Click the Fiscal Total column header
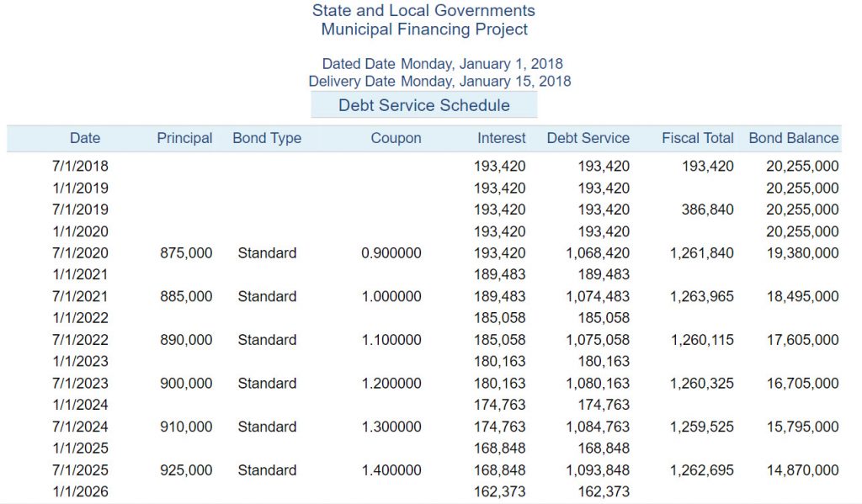 (x=698, y=138)
